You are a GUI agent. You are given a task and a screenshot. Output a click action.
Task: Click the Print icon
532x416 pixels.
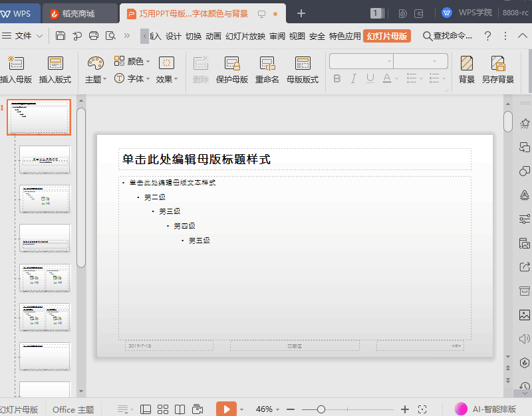94,36
